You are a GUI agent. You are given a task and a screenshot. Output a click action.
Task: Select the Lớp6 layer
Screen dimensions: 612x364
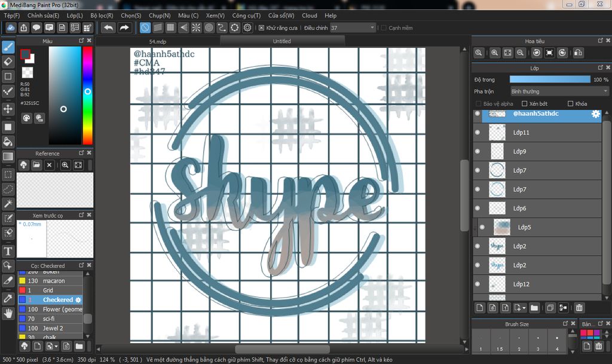[537, 208]
